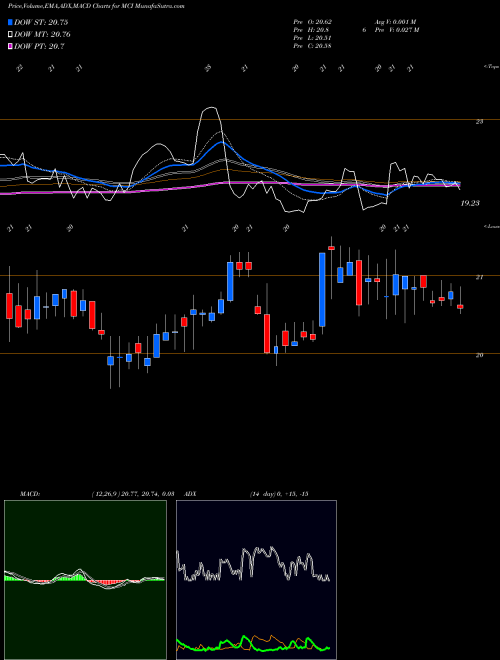Click the Pre H: 20.8 value
The width and height of the screenshot is (500, 660).
tap(311, 29)
